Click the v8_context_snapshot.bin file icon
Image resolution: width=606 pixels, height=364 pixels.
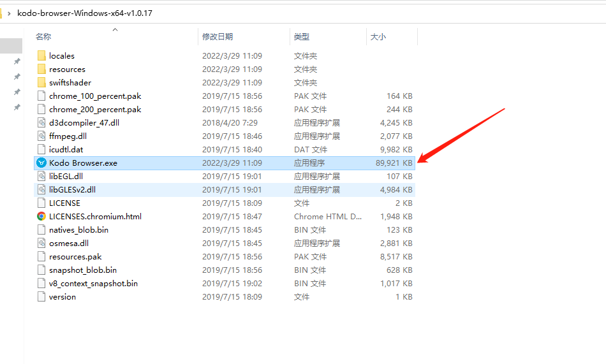point(41,283)
